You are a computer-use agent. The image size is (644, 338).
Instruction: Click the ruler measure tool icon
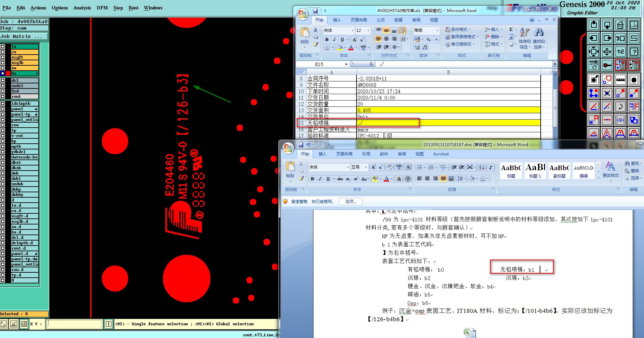621,80
